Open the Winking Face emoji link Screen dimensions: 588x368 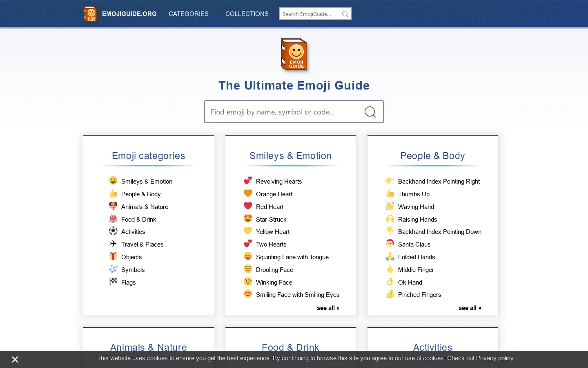274,283
